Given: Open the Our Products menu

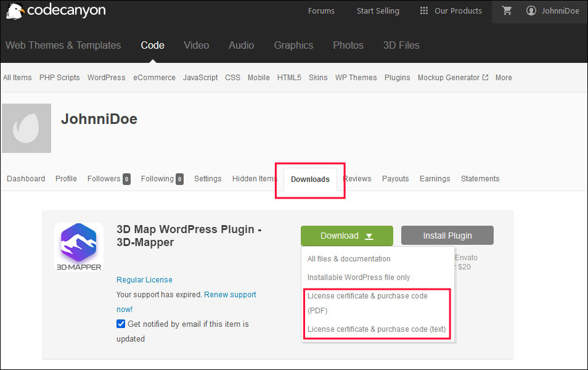Looking at the screenshot, I should tap(458, 11).
